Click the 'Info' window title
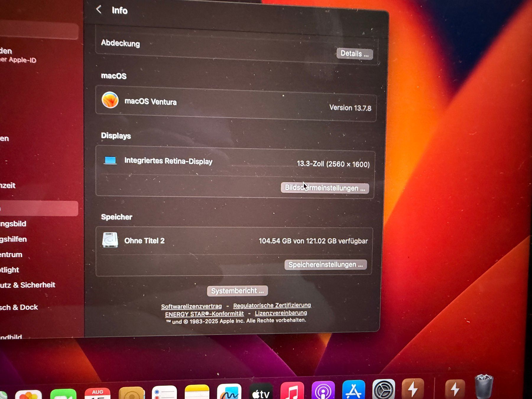The height and width of the screenshot is (399, 532). point(120,11)
